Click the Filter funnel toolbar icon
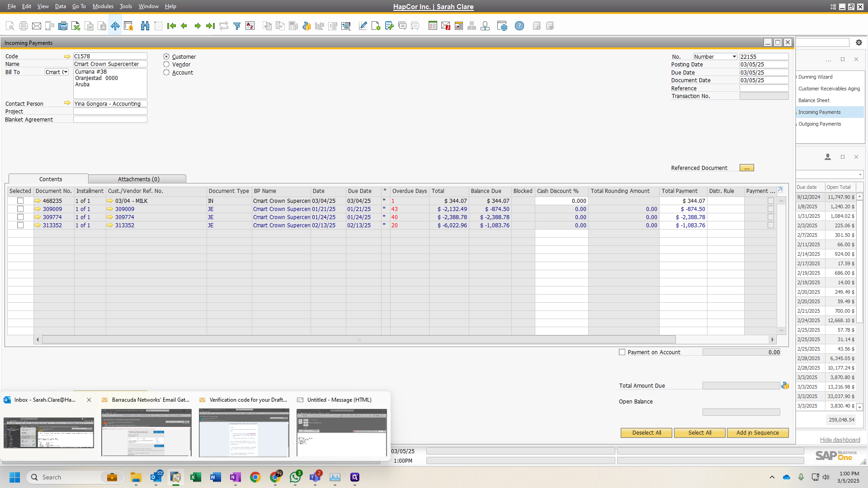 coord(236,26)
